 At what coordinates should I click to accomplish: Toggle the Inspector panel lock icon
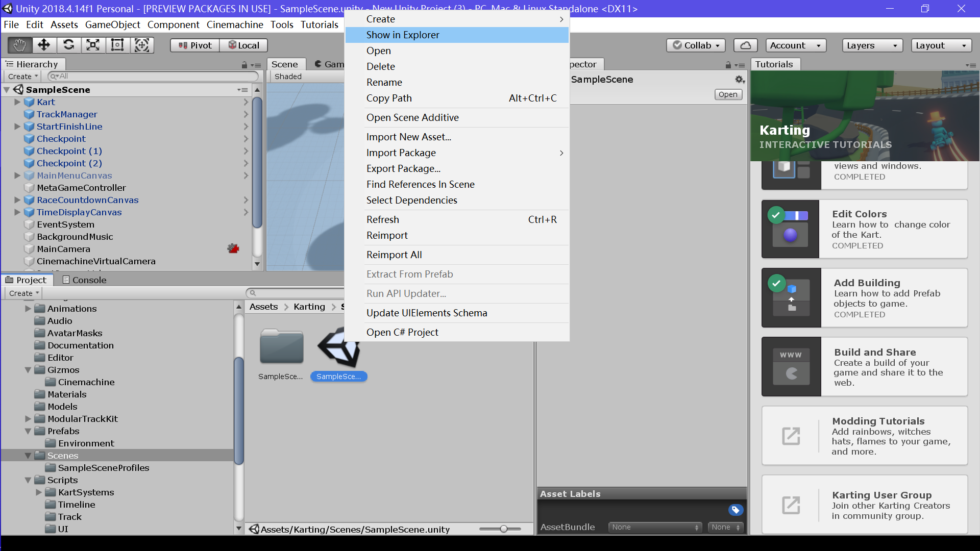pyautogui.click(x=728, y=65)
